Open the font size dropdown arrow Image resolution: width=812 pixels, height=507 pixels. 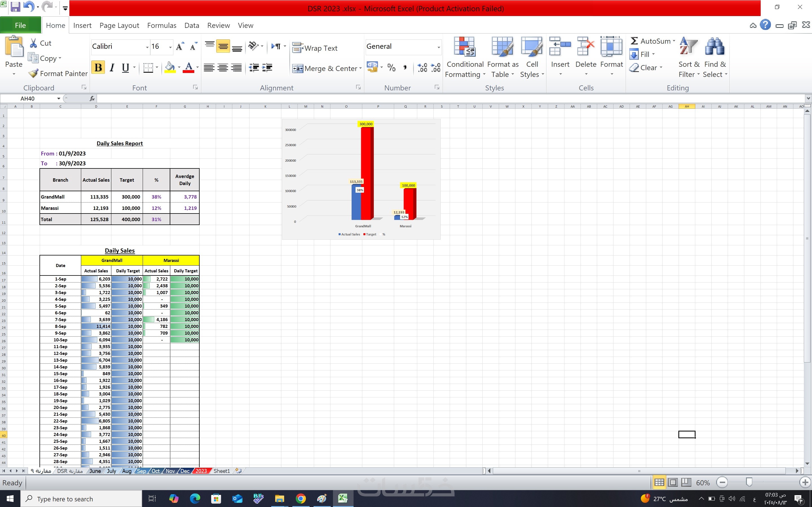pyautogui.click(x=170, y=47)
